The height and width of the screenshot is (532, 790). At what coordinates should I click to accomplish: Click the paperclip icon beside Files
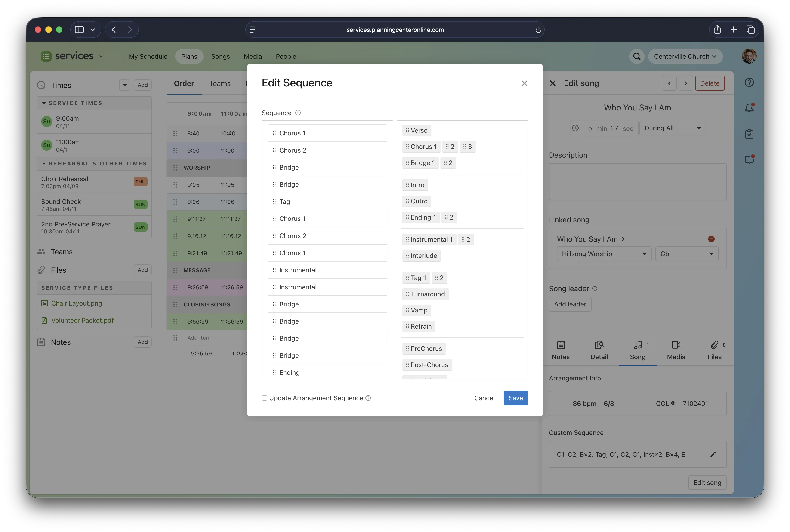pos(41,270)
